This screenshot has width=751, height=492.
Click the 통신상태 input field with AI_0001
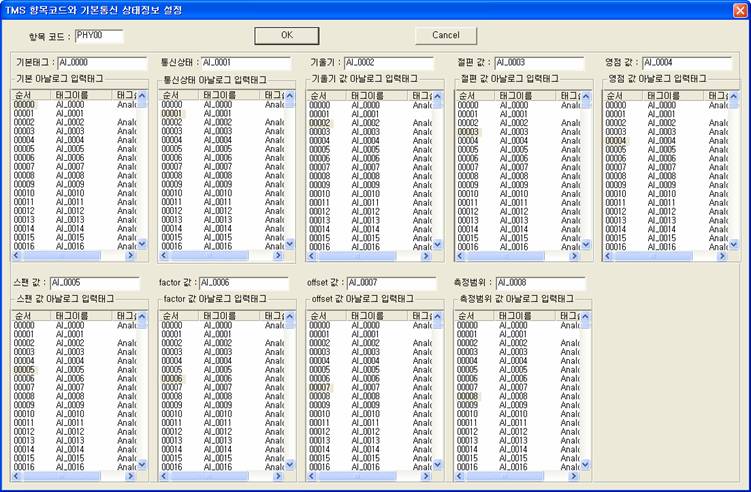click(246, 63)
